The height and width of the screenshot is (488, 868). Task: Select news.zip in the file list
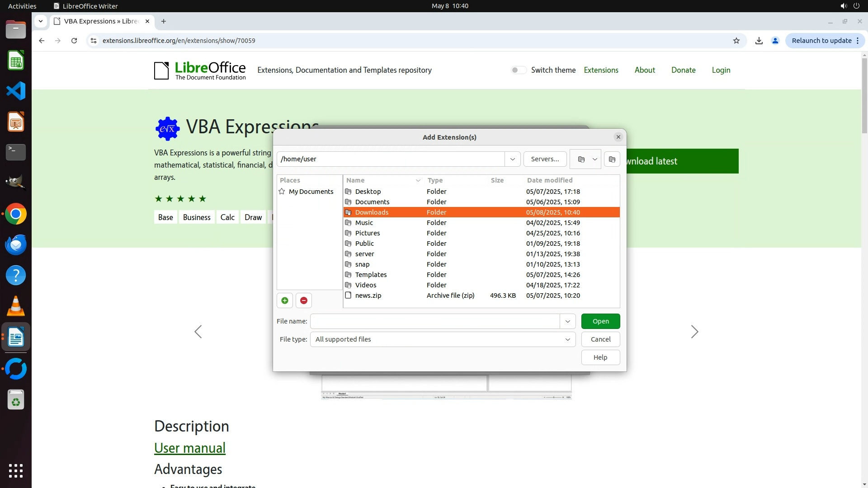click(x=368, y=296)
